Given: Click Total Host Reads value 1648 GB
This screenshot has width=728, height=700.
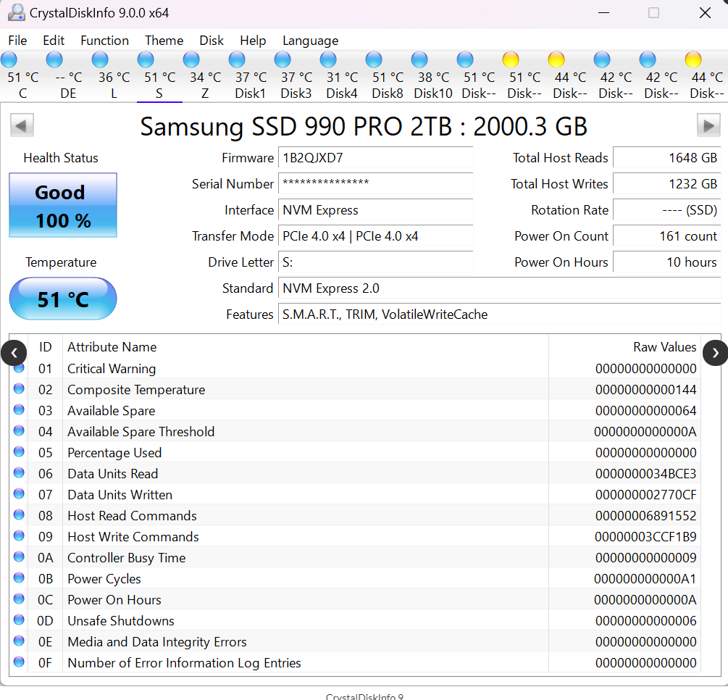Looking at the screenshot, I should coord(666,158).
